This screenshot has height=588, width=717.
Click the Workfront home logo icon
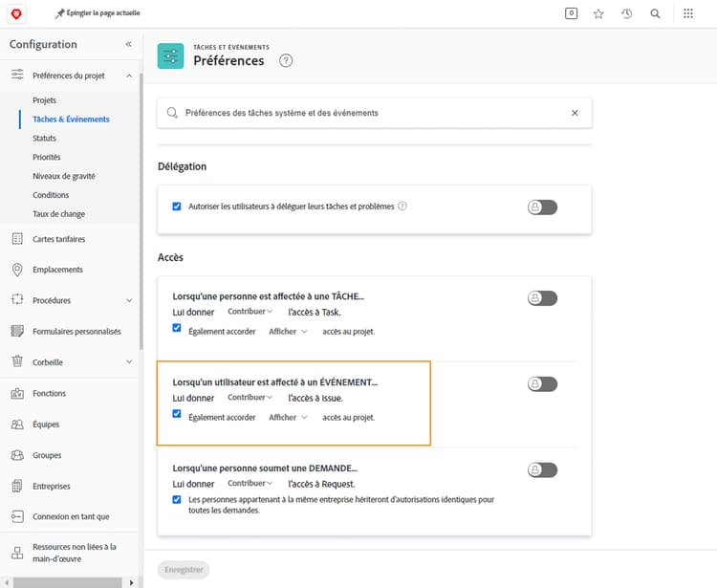point(16,13)
